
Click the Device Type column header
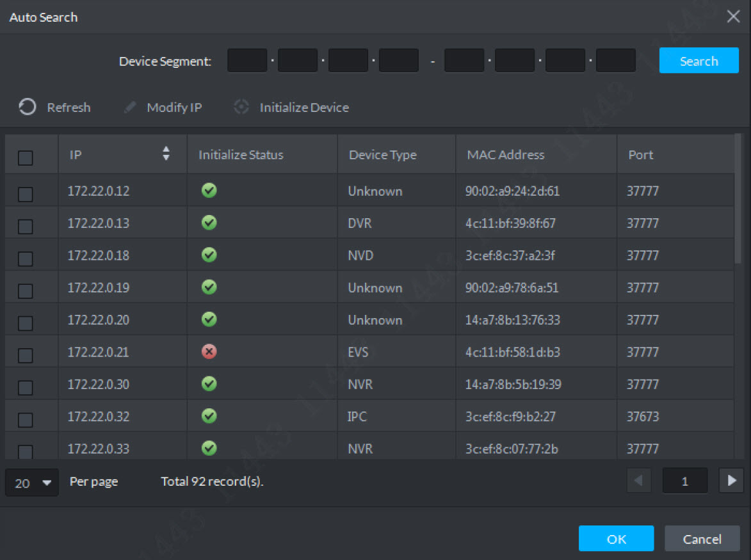(x=382, y=155)
